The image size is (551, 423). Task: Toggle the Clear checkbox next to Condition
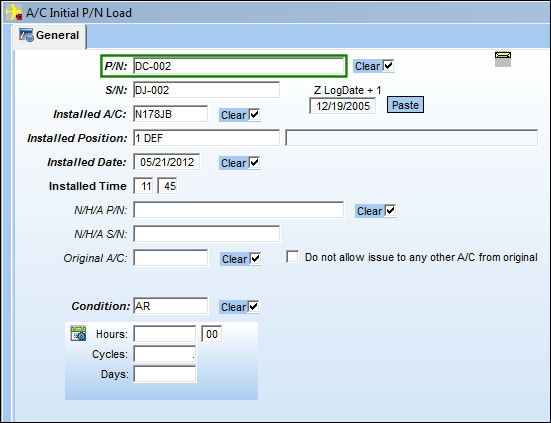coord(254,306)
